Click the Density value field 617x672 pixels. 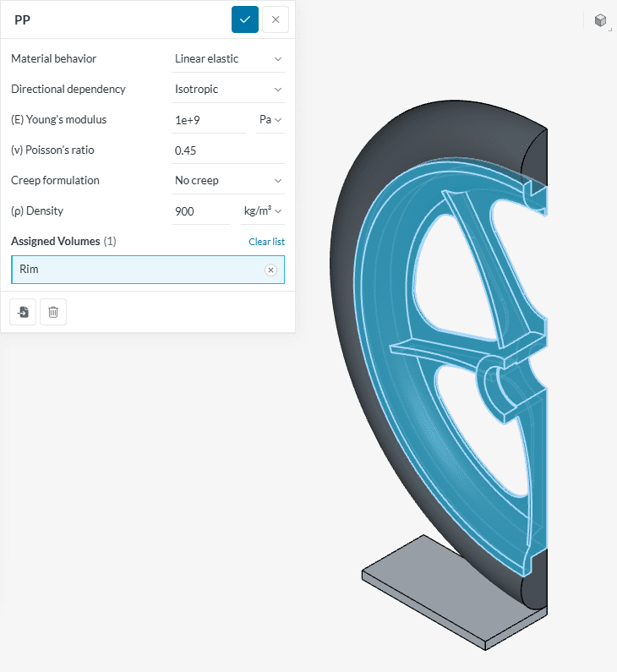click(x=200, y=211)
